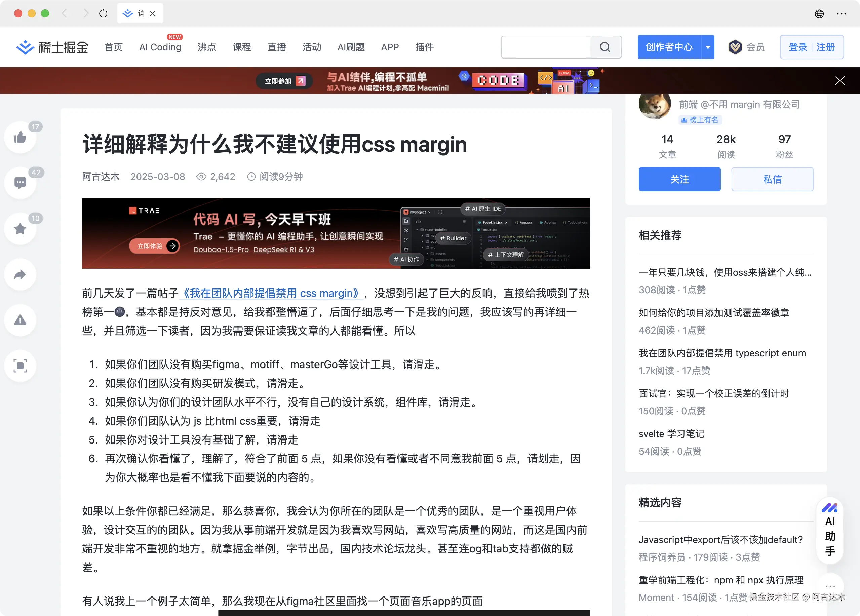
Task: Open the browser globe language menu
Action: (819, 14)
